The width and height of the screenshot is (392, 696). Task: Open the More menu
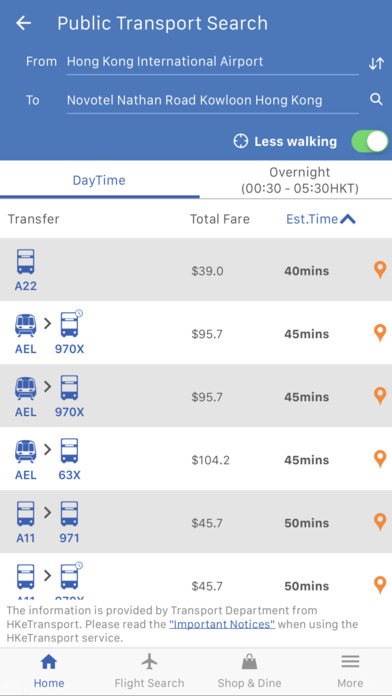[350, 671]
